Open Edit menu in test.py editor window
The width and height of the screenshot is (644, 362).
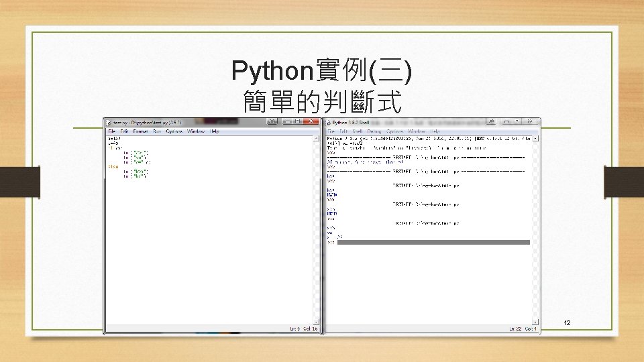coord(125,131)
